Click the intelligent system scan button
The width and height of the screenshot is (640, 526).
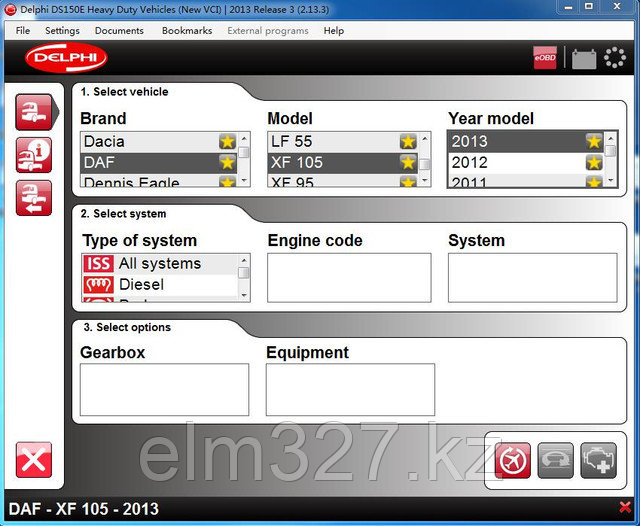coord(556,461)
